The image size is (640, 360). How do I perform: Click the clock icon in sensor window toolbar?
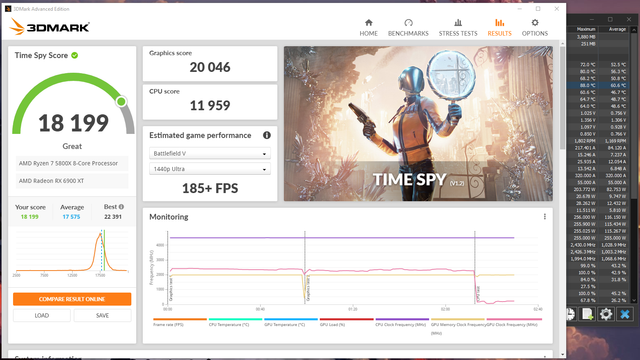click(570, 314)
